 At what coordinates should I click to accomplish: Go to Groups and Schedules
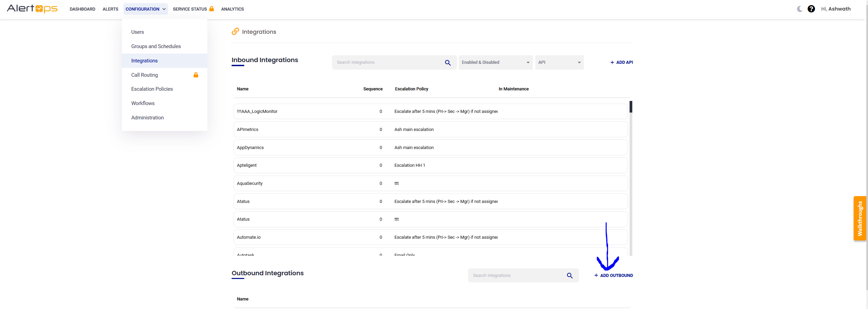[156, 46]
